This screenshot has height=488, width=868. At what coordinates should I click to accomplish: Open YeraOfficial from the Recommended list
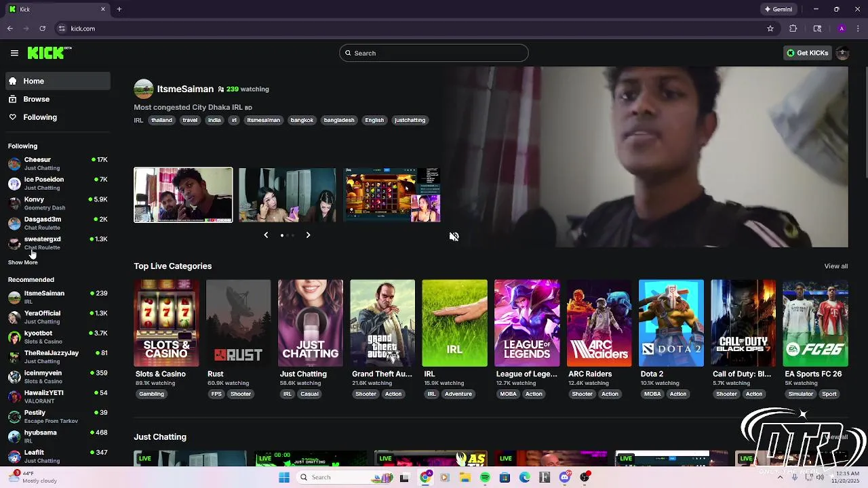pos(58,317)
